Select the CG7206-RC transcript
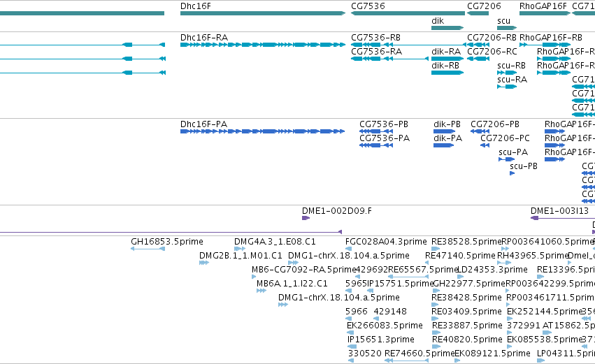 point(478,59)
